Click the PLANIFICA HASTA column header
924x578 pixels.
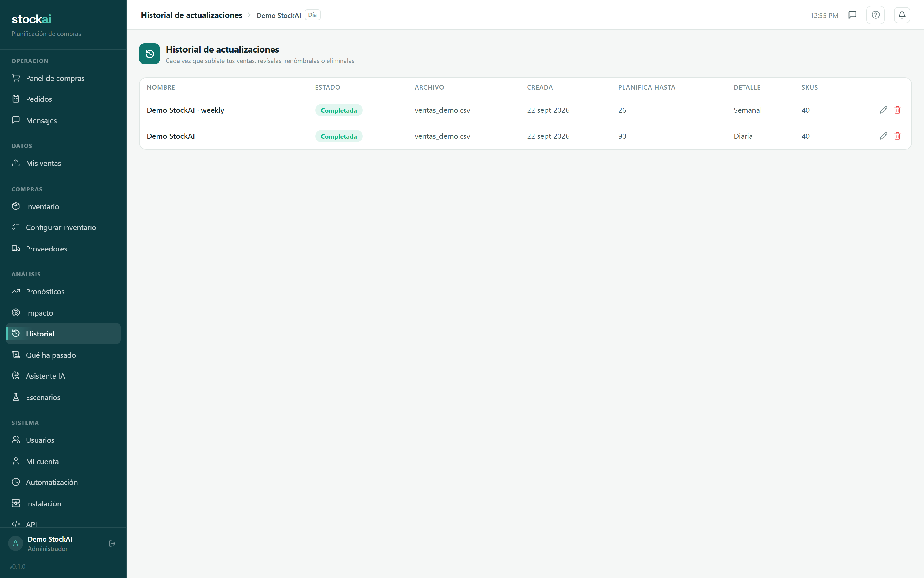(647, 87)
